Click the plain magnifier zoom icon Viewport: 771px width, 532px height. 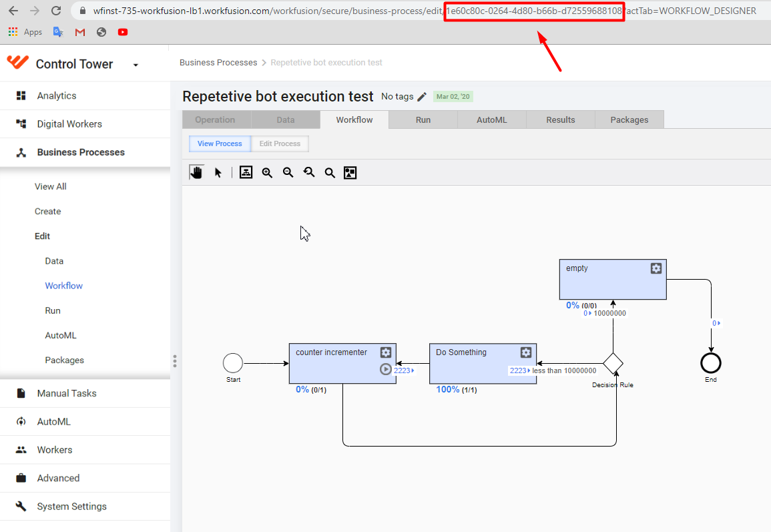(330, 173)
